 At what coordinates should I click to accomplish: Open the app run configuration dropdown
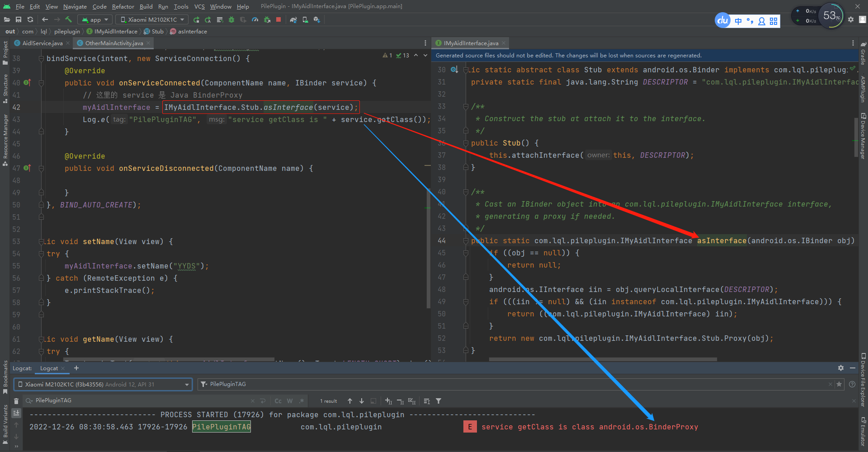[x=95, y=19]
